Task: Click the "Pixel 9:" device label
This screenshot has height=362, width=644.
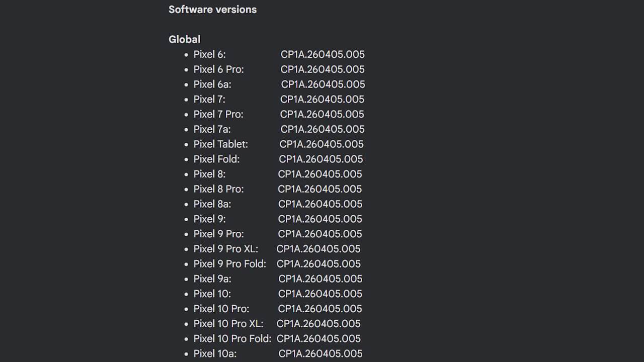Action: click(210, 219)
